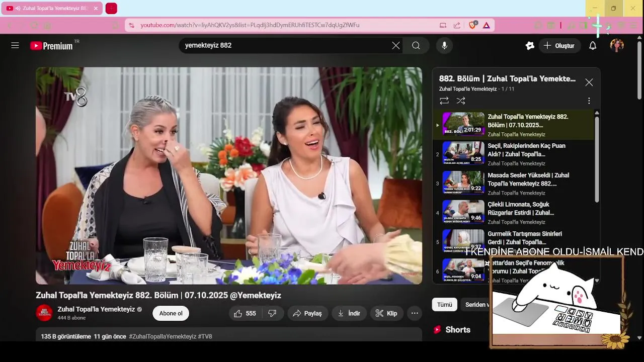Play the 2:01:29 episode 882 thumbnail in the playlist
Screen dimensions: 644x362
(x=463, y=124)
